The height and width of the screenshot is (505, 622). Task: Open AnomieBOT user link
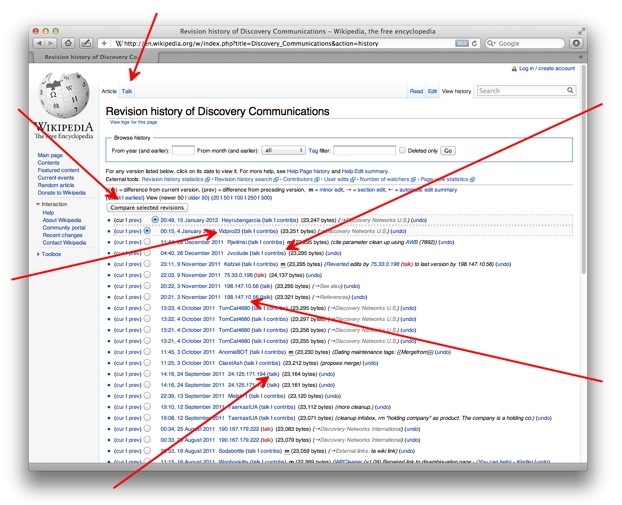(233, 352)
